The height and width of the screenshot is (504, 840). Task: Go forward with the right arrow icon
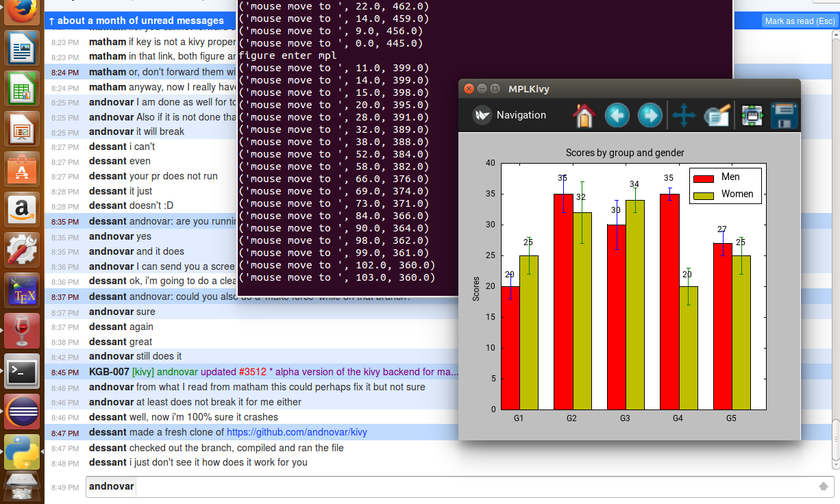650,115
